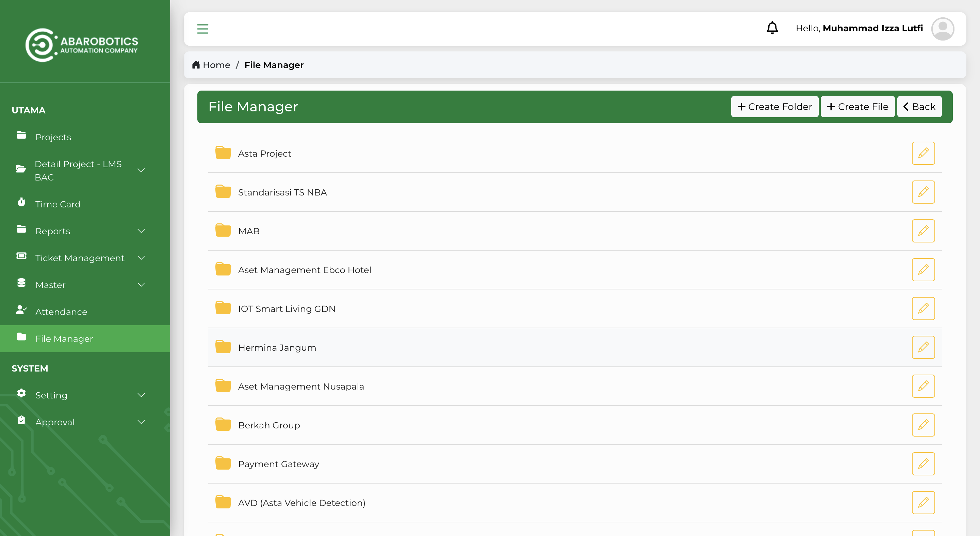The image size is (980, 536).
Task: Edit the Asta Project folder name
Action: pyautogui.click(x=923, y=154)
